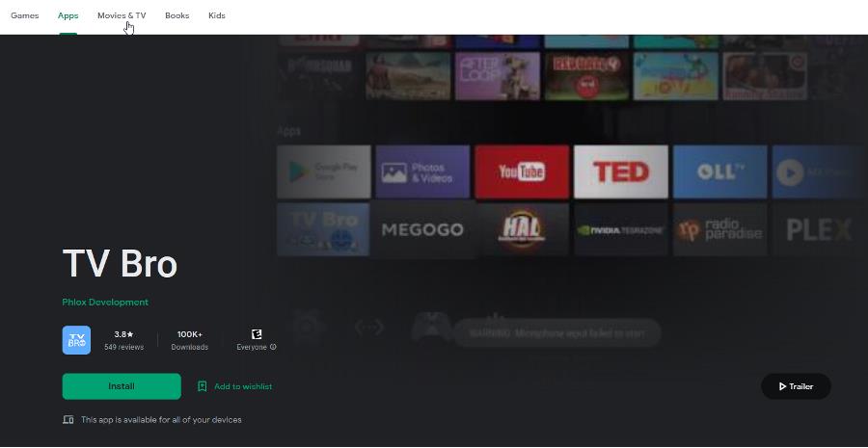Click the TV Bro title heading

120,263
